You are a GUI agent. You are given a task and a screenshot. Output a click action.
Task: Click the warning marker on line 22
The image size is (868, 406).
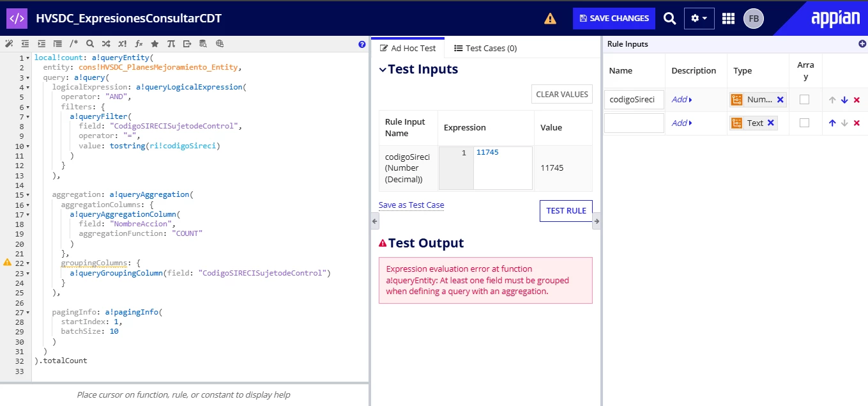tap(8, 262)
